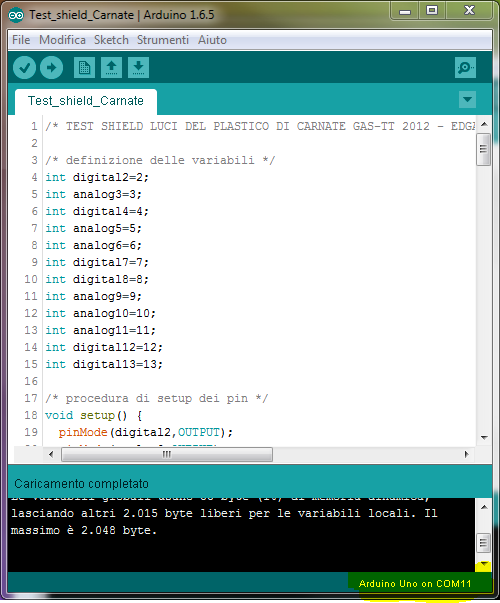Click the Verify checkmark button
This screenshot has height=603, width=500.
pos(25,68)
